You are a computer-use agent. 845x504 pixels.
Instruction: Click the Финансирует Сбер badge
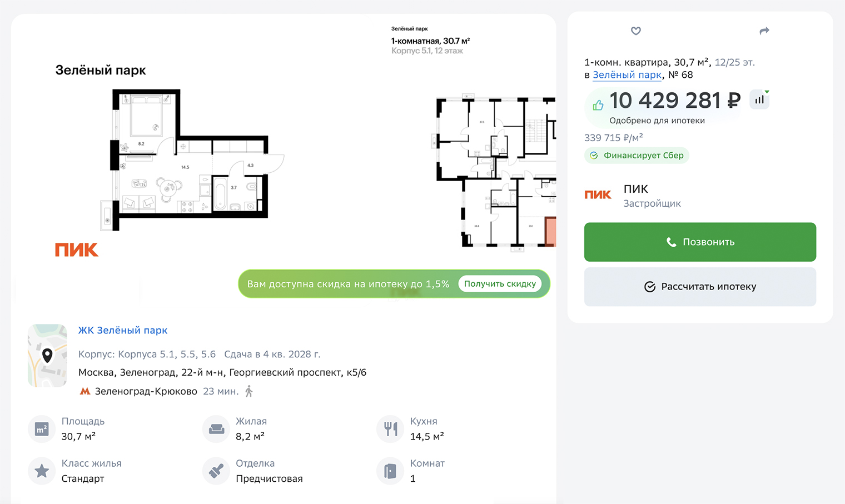pyautogui.click(x=637, y=156)
